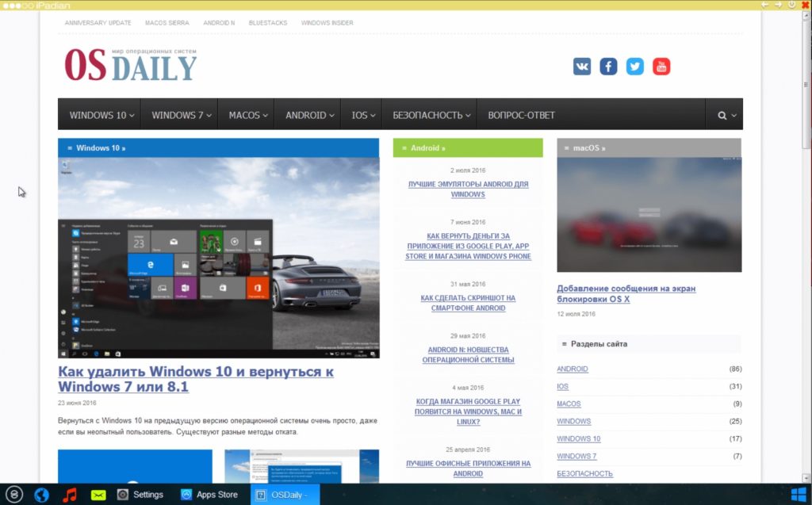
Task: Expand the ANDROID navigation menu
Action: pos(310,115)
